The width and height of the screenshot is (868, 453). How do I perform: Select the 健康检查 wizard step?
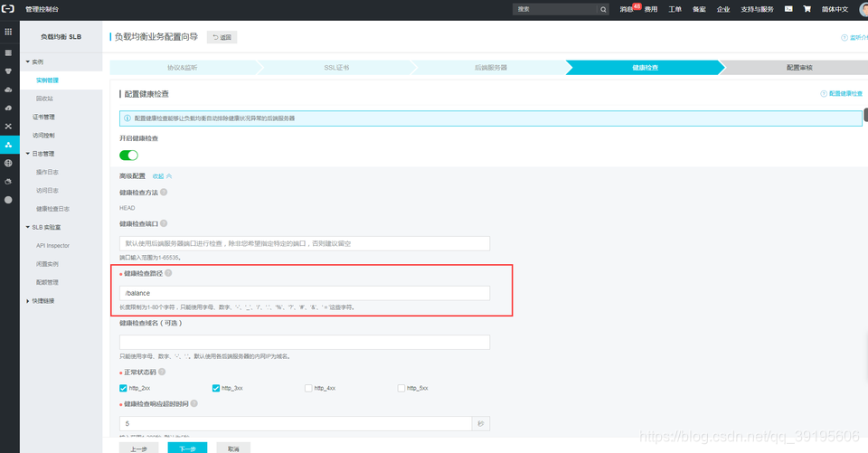click(645, 68)
